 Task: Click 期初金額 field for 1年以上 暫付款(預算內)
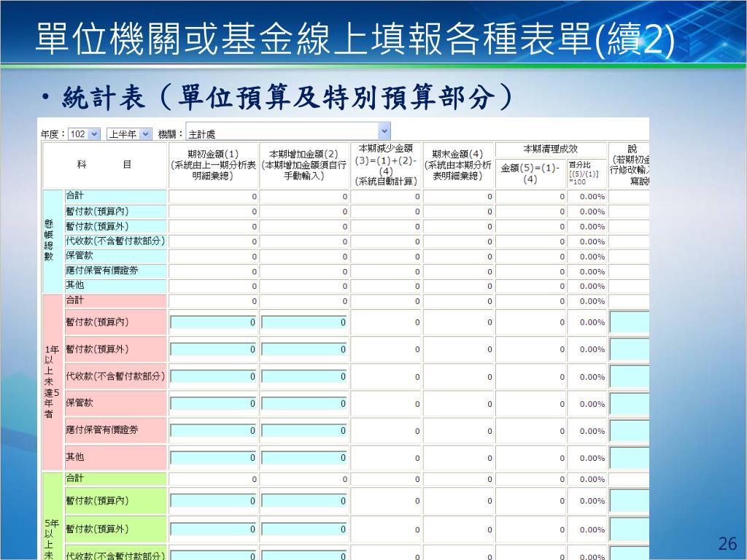point(213,322)
